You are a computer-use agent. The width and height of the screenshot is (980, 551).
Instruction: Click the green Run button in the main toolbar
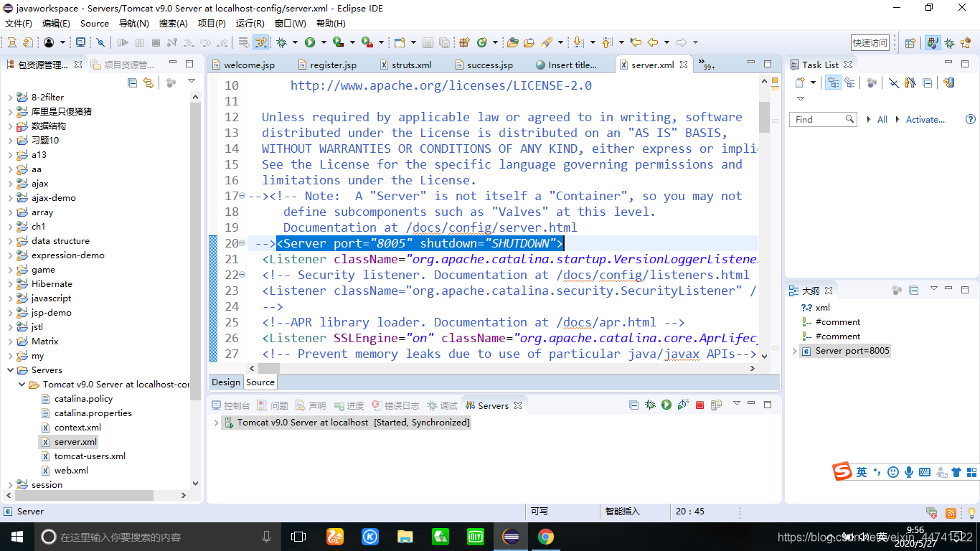tap(310, 42)
